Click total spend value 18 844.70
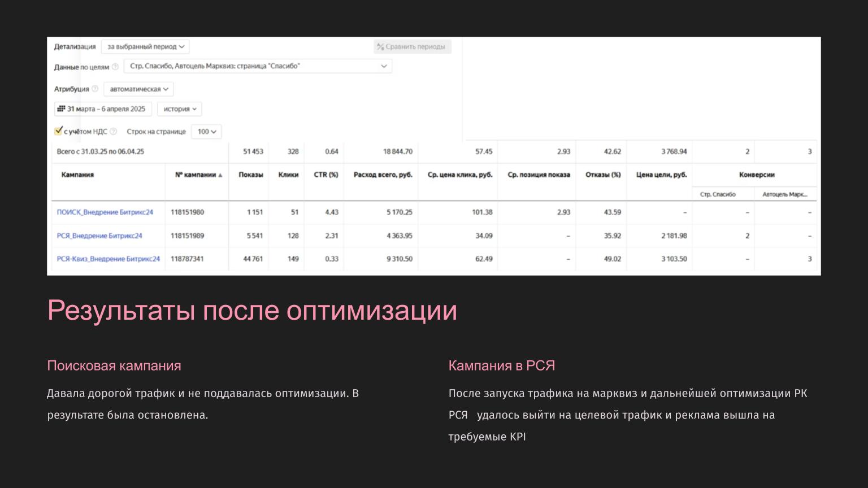The height and width of the screenshot is (488, 868). [398, 152]
